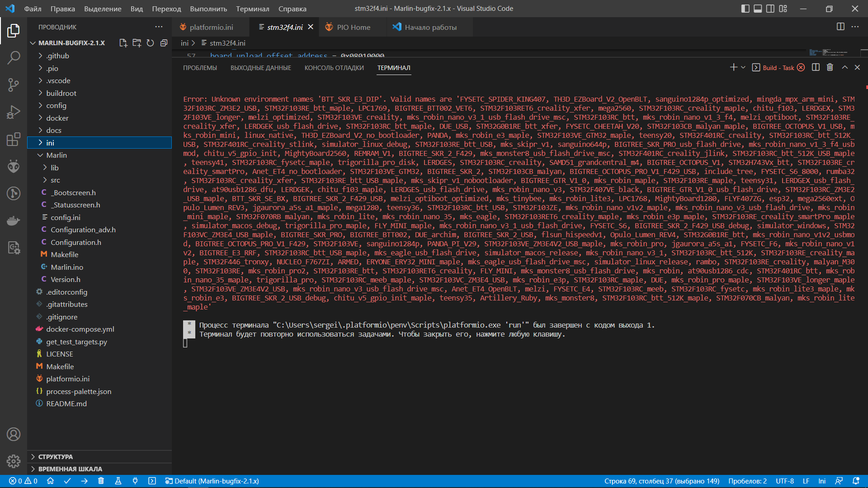Expand the buildroot folder
The height and width of the screenshot is (488, 868).
pyautogui.click(x=61, y=93)
